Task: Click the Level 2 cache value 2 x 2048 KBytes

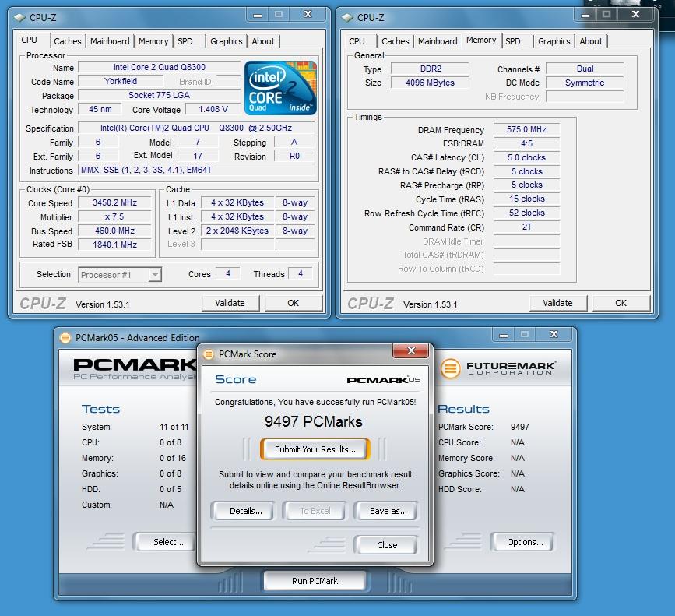Action: [x=237, y=231]
